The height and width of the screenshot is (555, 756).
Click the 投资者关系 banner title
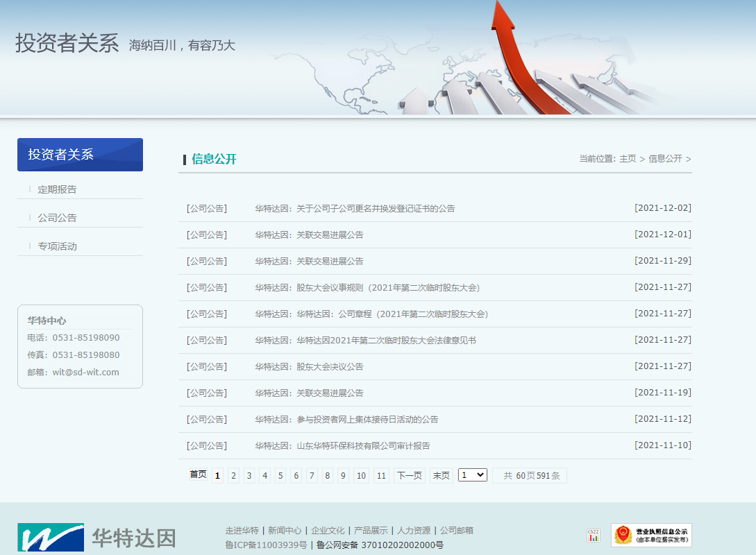point(67,43)
